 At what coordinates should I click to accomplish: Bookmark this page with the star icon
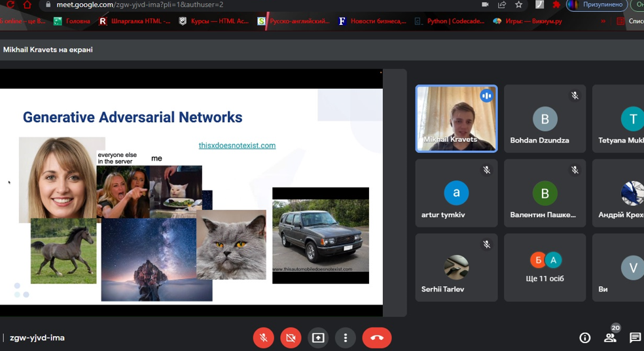pos(519,5)
